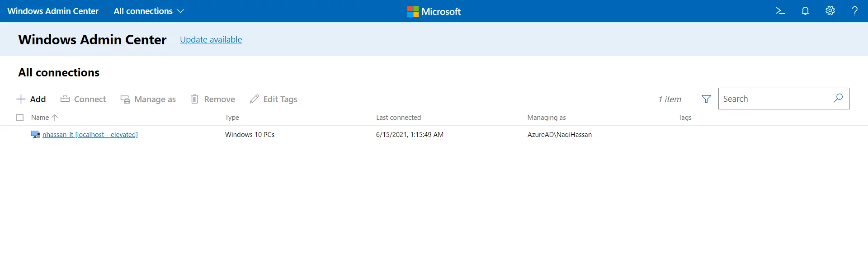Click the Windows 10 PCs cell
Viewport: 868px width, 269px height.
pos(250,135)
